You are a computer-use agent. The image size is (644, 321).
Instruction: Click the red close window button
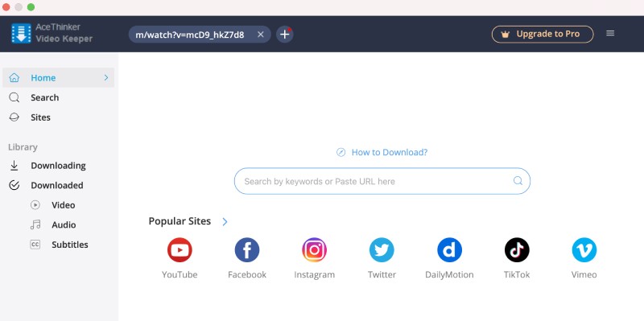point(6,7)
